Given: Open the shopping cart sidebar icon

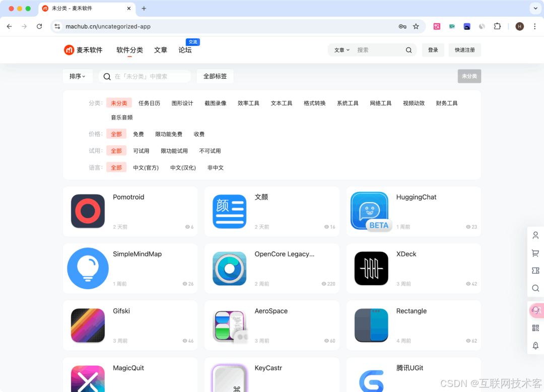Looking at the screenshot, I should (x=535, y=253).
